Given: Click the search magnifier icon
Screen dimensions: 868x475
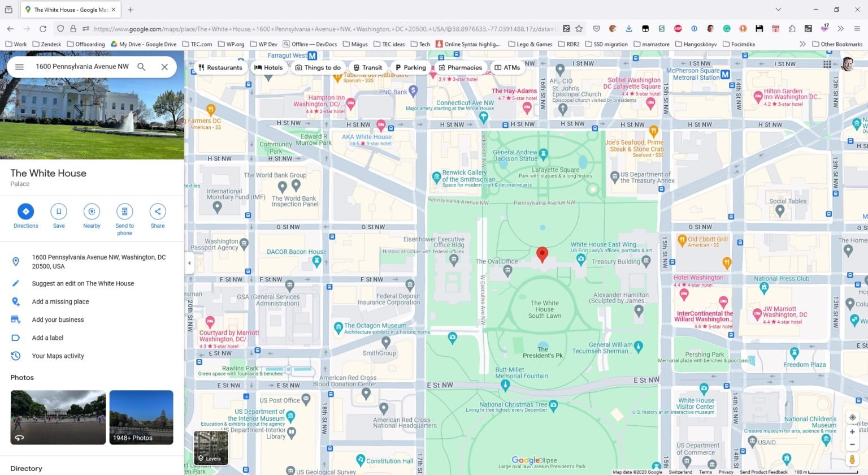Looking at the screenshot, I should coord(142,67).
